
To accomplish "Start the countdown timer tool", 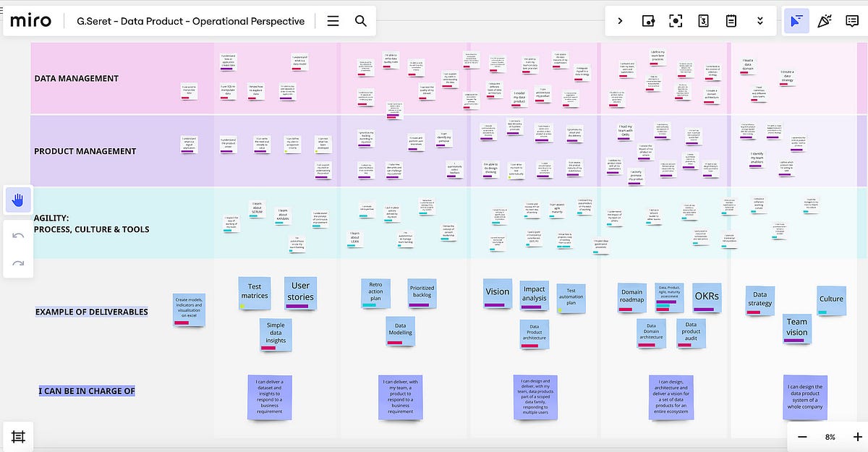I will pyautogui.click(x=702, y=21).
